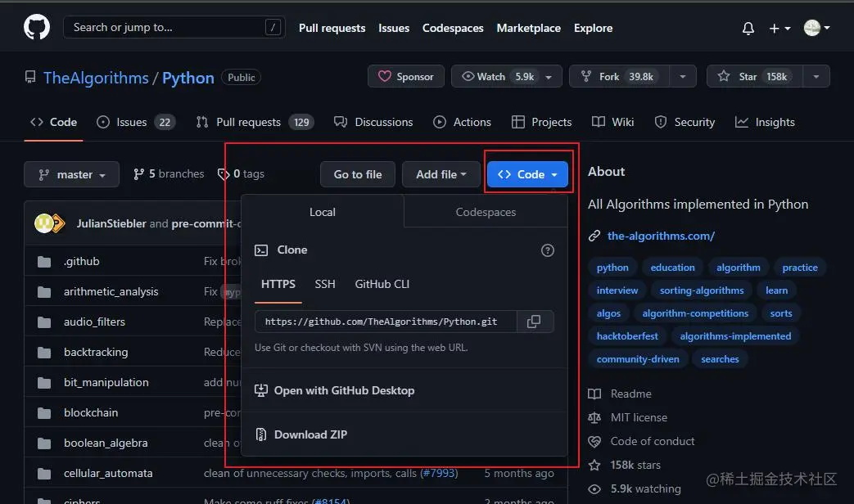Click Download ZIP
The width and height of the screenshot is (854, 504).
(x=300, y=434)
